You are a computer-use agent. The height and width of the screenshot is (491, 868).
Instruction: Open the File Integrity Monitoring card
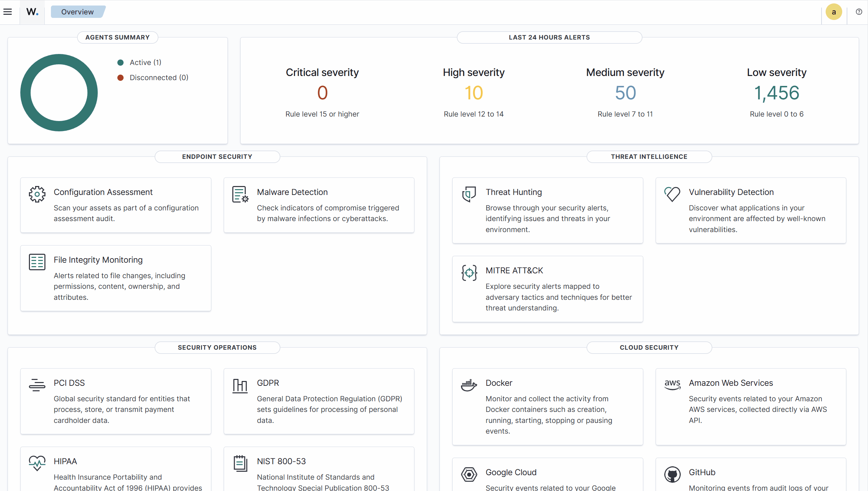[116, 278]
